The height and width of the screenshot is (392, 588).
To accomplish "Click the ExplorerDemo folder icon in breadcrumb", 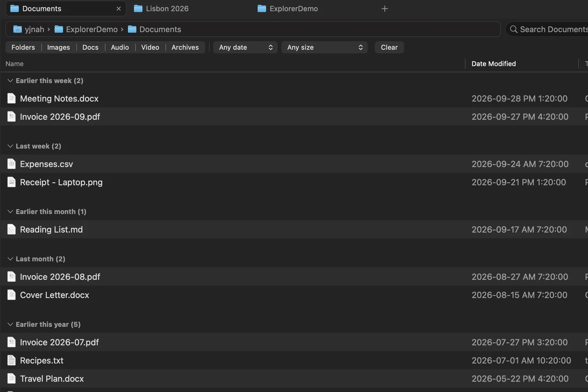I will click(x=59, y=29).
